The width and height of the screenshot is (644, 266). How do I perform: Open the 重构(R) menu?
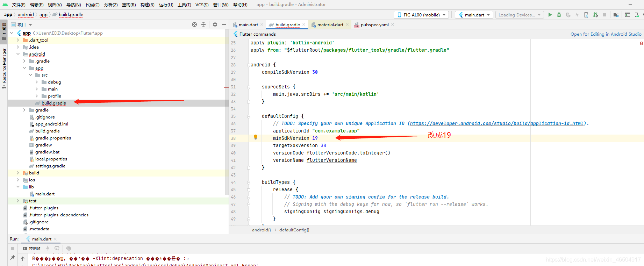tap(129, 5)
